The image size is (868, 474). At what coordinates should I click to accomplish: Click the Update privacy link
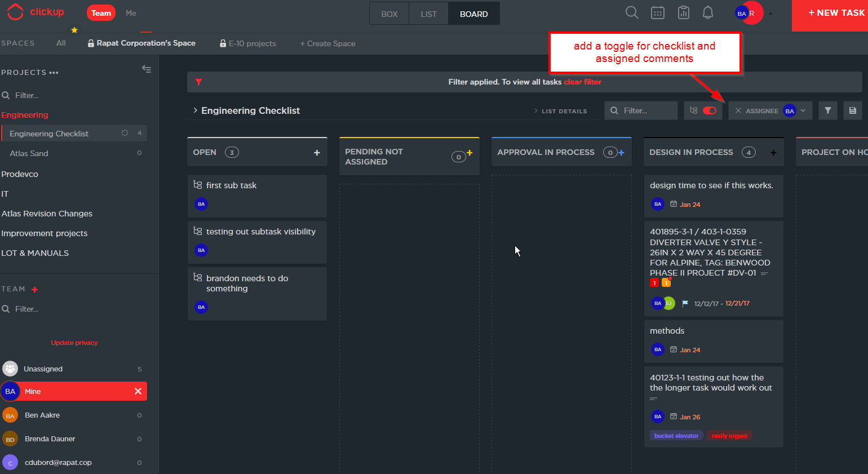[x=74, y=343]
